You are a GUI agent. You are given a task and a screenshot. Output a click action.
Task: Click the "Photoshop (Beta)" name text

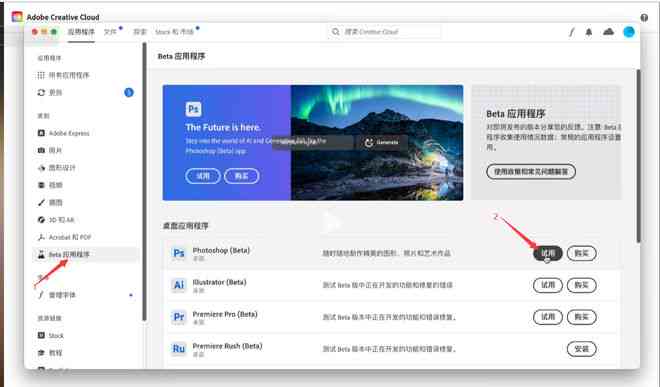click(221, 250)
